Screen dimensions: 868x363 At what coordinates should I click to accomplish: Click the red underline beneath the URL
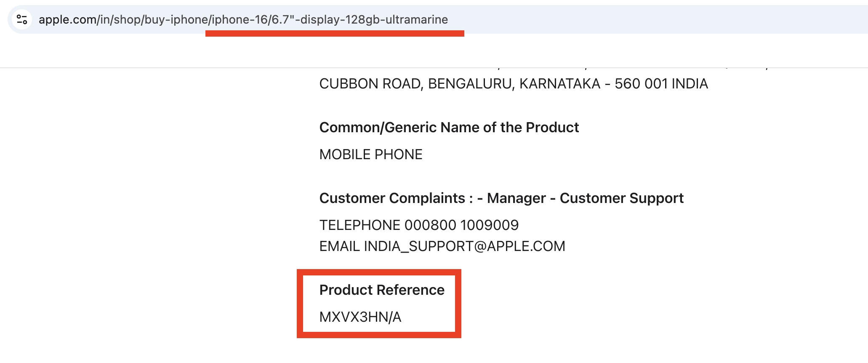335,34
